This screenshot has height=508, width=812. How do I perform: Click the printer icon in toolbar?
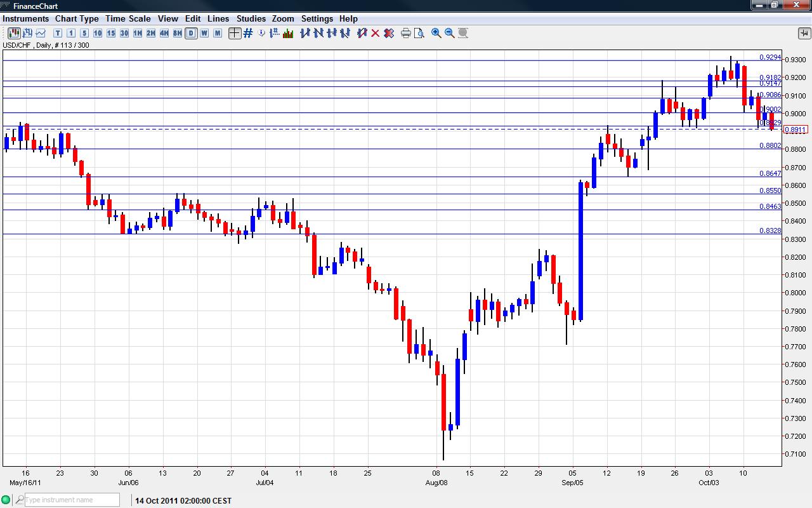(x=406, y=33)
